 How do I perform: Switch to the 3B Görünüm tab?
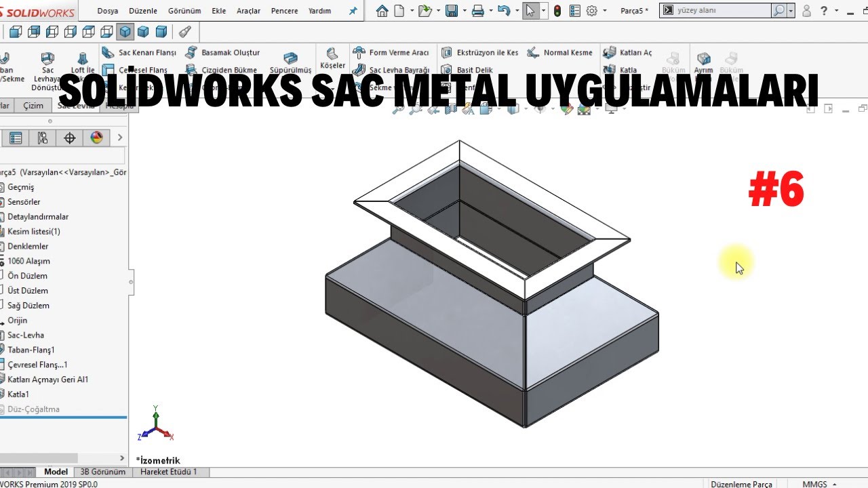[103, 472]
